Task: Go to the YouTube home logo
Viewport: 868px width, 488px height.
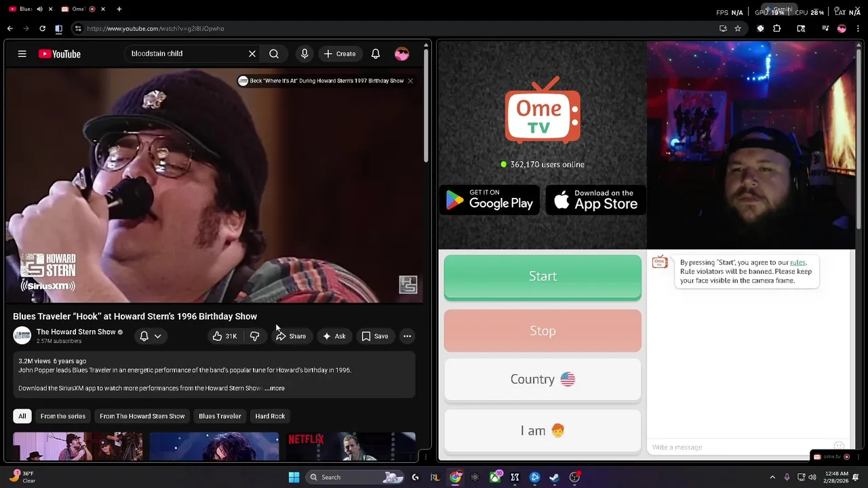Action: point(60,54)
